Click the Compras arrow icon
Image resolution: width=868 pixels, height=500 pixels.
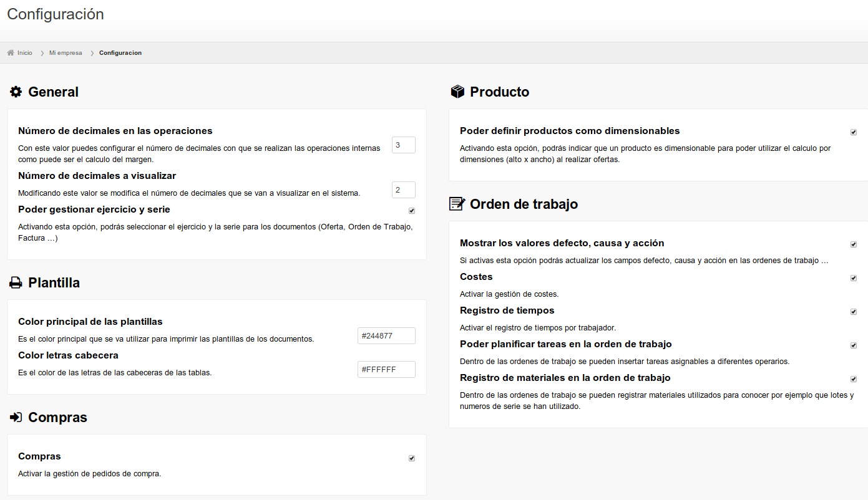click(16, 418)
